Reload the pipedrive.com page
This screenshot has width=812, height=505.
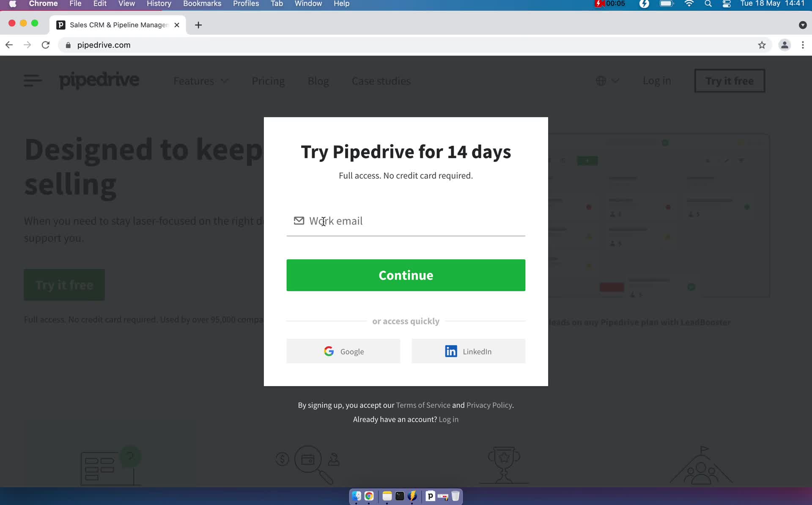coord(46,45)
